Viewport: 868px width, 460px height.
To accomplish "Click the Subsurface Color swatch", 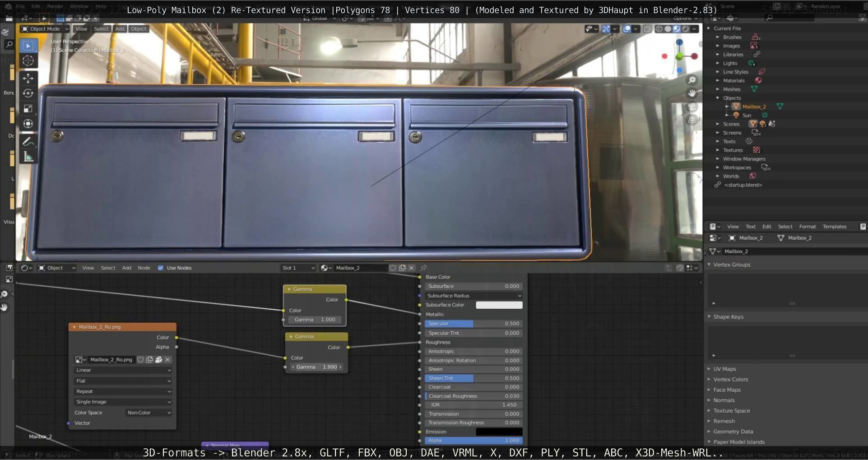I will 499,305.
